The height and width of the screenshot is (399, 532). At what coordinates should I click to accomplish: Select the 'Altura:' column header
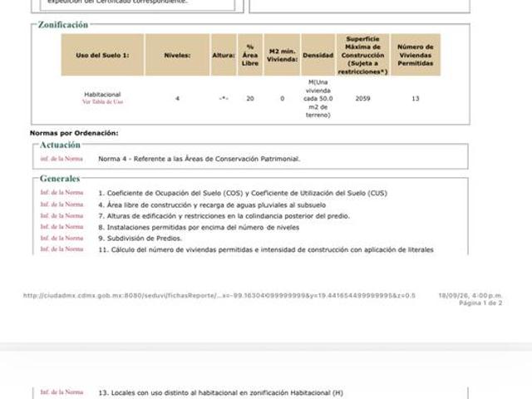pos(224,55)
